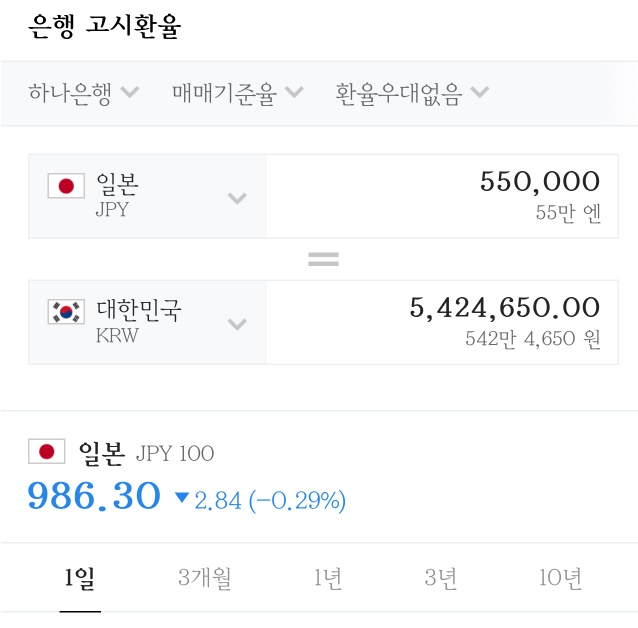This screenshot has height=628, width=638.
Task: Click the Japan flag beside JPY 100
Action: point(46,453)
